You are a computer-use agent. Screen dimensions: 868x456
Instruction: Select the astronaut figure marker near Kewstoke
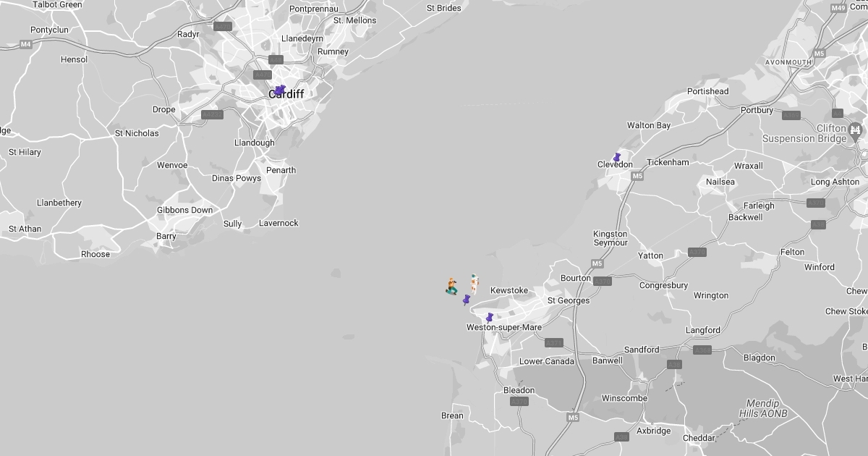pyautogui.click(x=474, y=282)
